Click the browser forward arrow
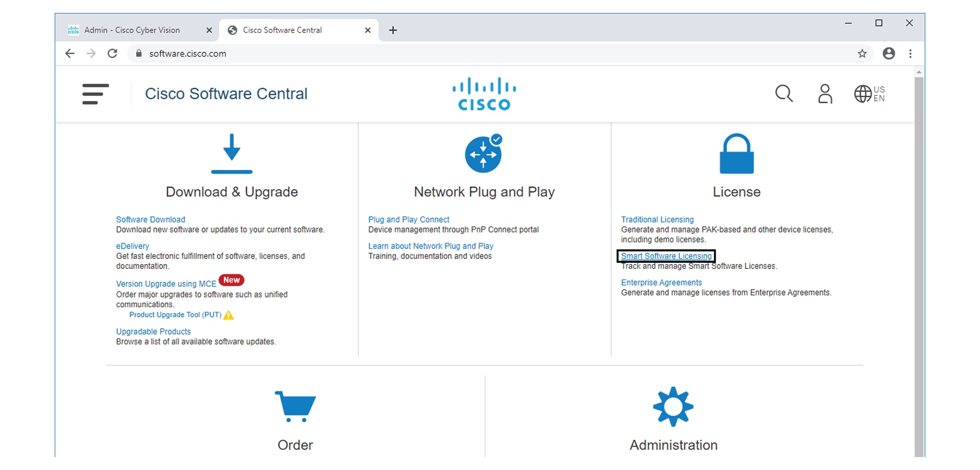The height and width of the screenshot is (470, 980). pos(91,54)
